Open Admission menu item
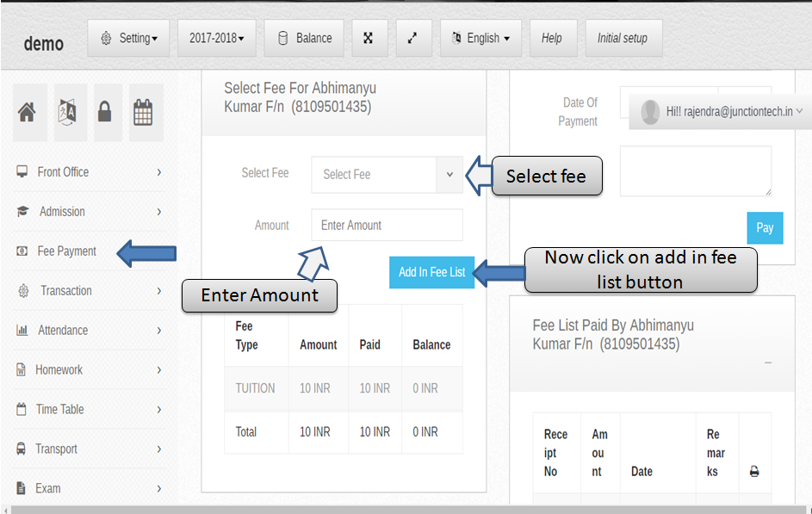This screenshot has width=812, height=514. pos(89,211)
